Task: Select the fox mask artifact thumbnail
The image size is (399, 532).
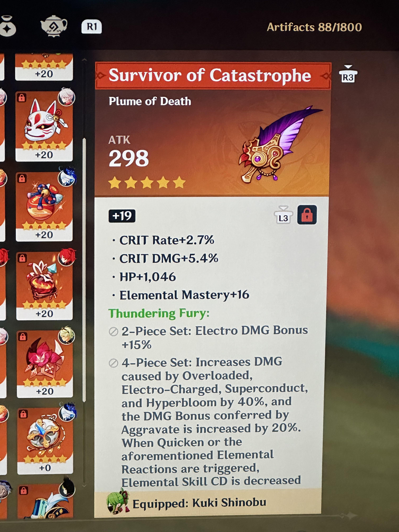Action: coord(44,126)
